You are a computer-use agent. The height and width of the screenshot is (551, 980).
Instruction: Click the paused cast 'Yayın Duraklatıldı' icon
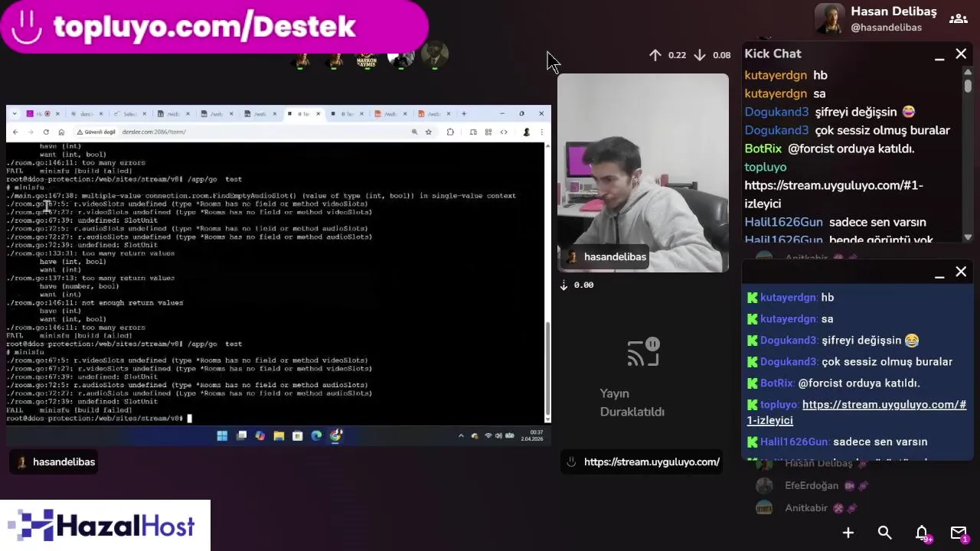[x=643, y=353]
